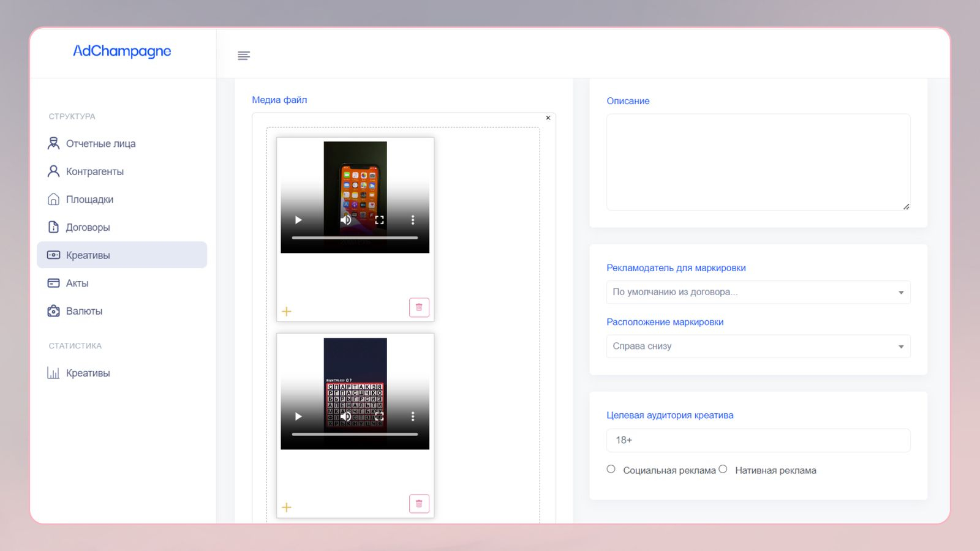This screenshot has height=551, width=980.
Task: Select the Социальная реклама radio button
Action: pos(611,470)
